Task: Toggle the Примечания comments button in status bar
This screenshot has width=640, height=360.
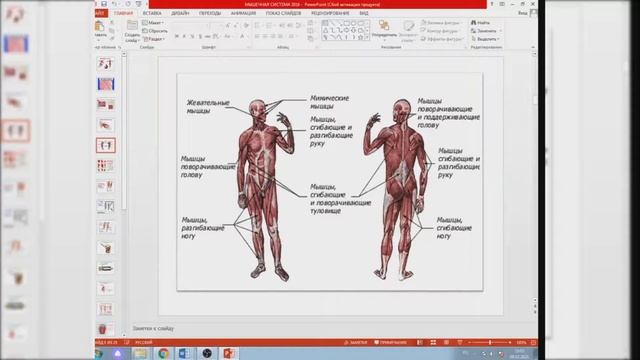Action: tap(390, 342)
